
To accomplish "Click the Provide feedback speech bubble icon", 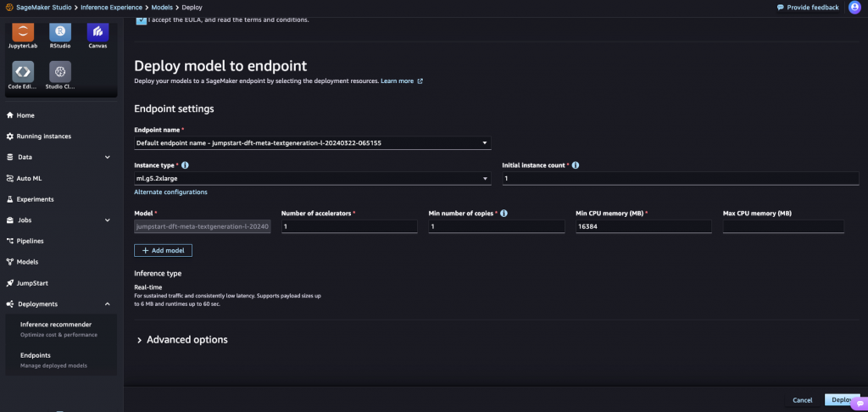I will coord(781,8).
